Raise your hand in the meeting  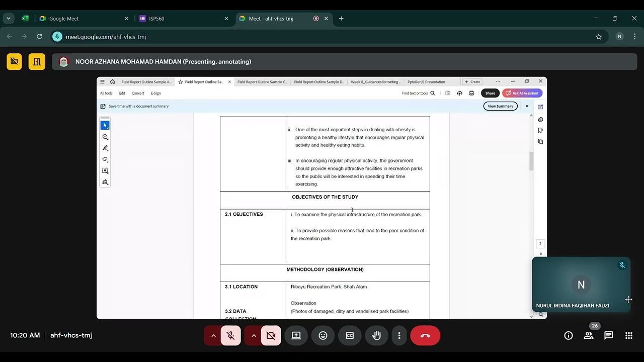point(376,335)
